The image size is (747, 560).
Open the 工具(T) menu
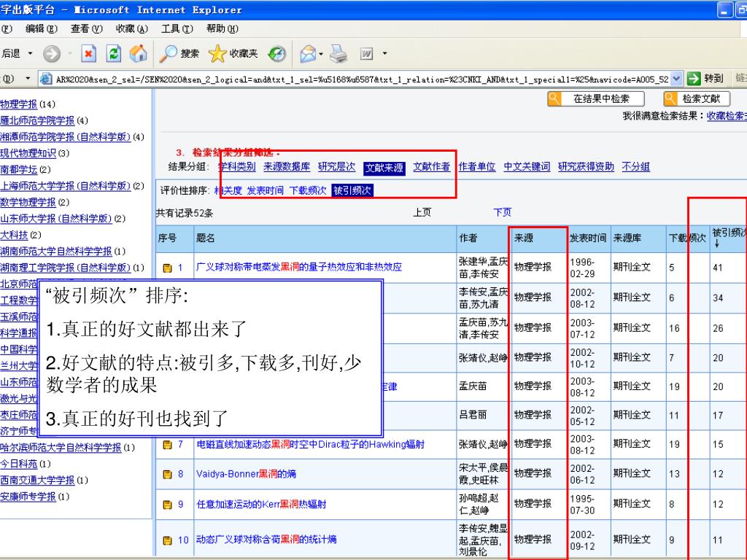(177, 29)
